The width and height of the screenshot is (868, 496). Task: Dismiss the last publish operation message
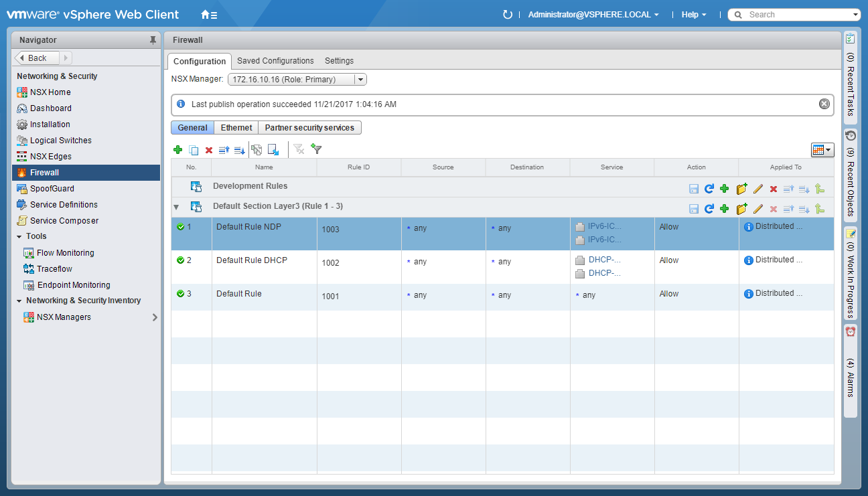pyautogui.click(x=824, y=104)
